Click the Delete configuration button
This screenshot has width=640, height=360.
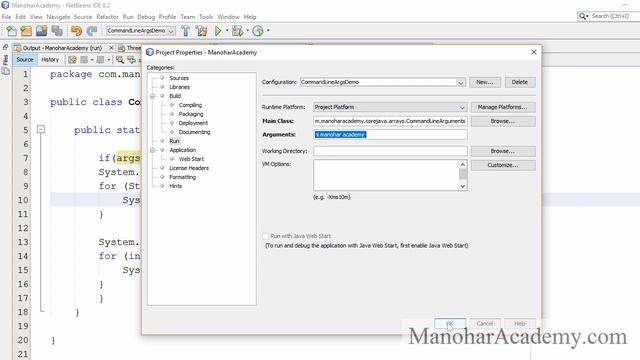click(x=520, y=82)
